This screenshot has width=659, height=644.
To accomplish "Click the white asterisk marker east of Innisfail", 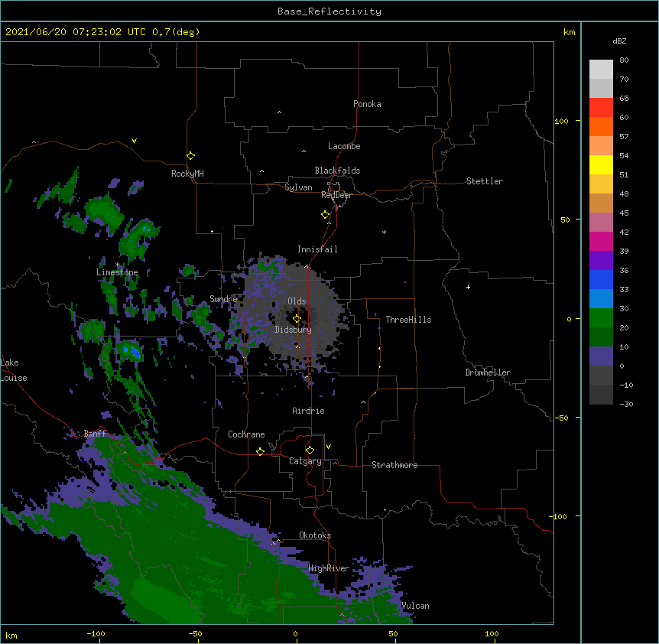I will pos(384,232).
